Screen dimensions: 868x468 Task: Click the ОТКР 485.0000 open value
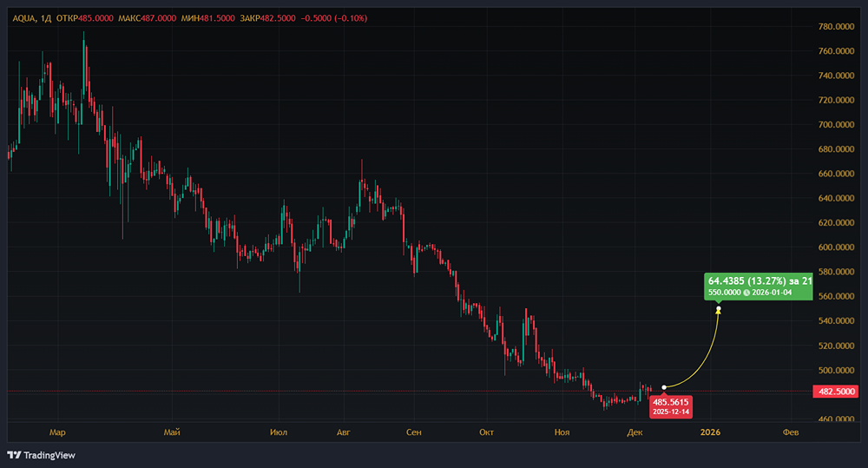85,18
